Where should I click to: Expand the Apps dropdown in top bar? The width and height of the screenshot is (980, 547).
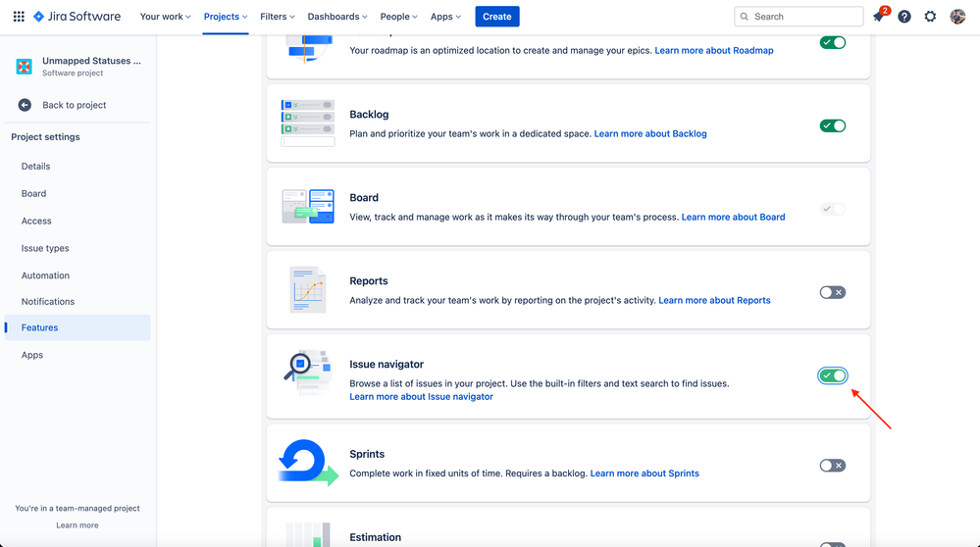(445, 17)
